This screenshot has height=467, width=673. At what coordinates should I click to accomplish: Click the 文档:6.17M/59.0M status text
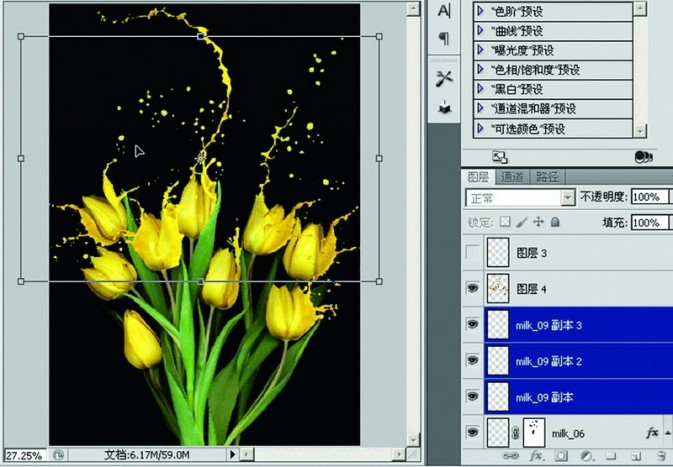click(x=147, y=455)
